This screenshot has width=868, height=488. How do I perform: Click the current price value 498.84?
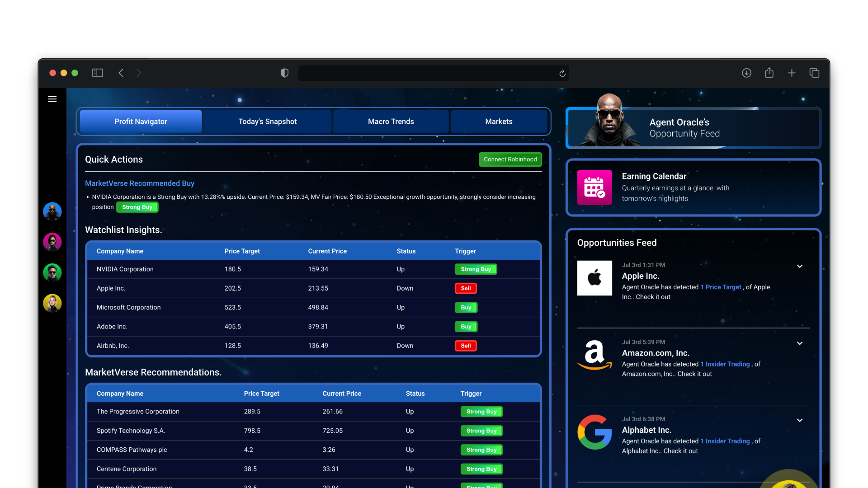[x=318, y=307]
